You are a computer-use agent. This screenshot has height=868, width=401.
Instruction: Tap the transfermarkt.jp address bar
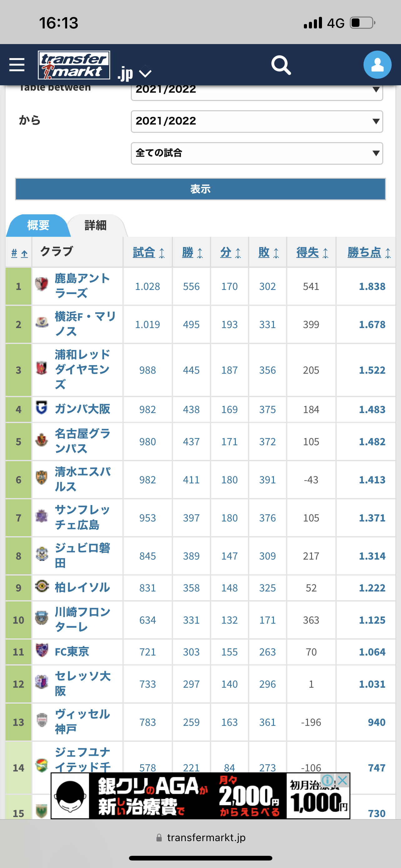[x=201, y=838]
